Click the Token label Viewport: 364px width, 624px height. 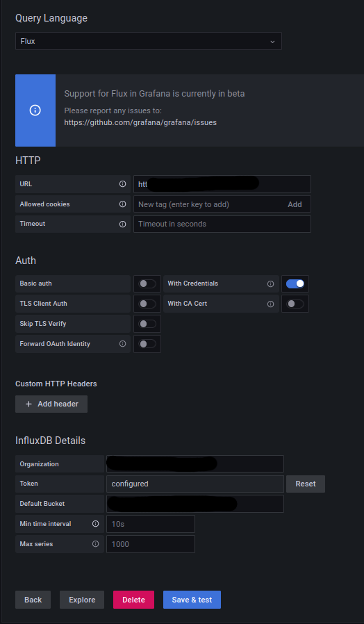29,484
